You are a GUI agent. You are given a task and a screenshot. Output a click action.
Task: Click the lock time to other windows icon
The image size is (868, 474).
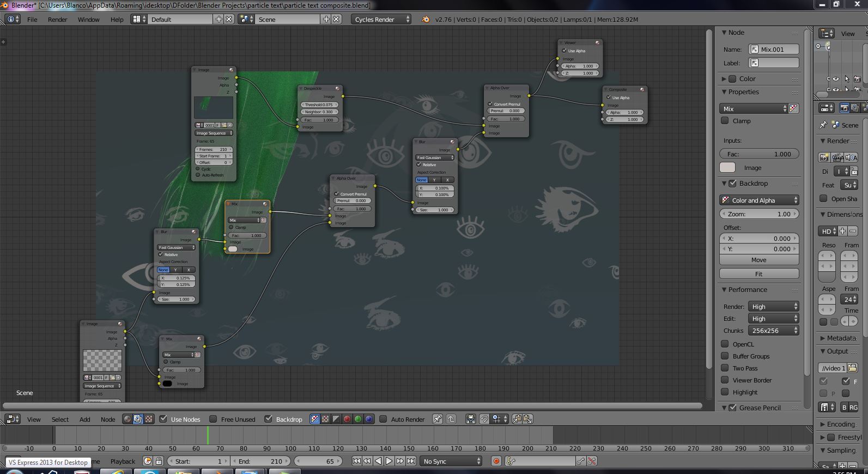(x=159, y=461)
